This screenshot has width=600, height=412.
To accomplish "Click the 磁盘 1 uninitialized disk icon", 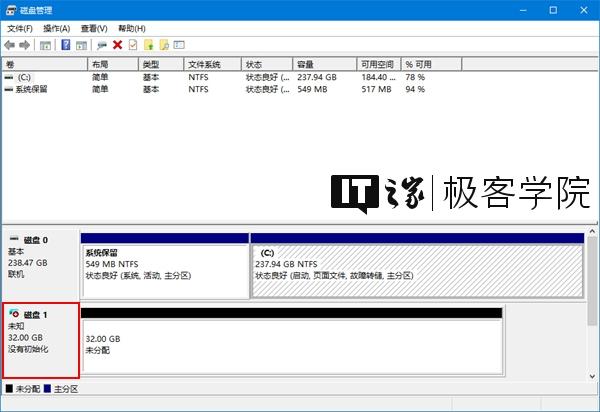I will click(14, 313).
